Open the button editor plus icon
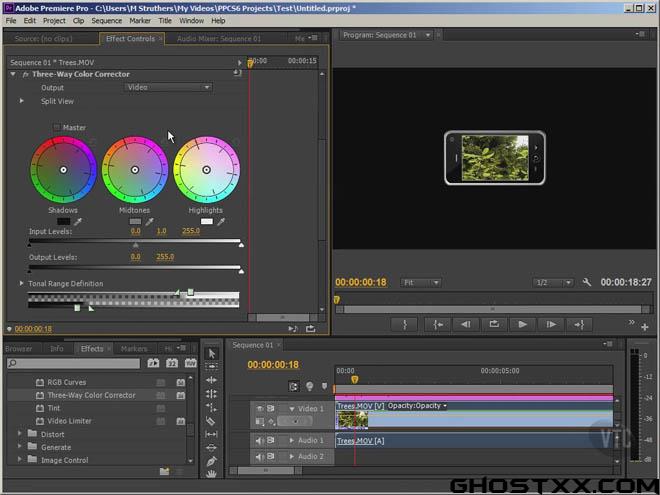 click(645, 327)
